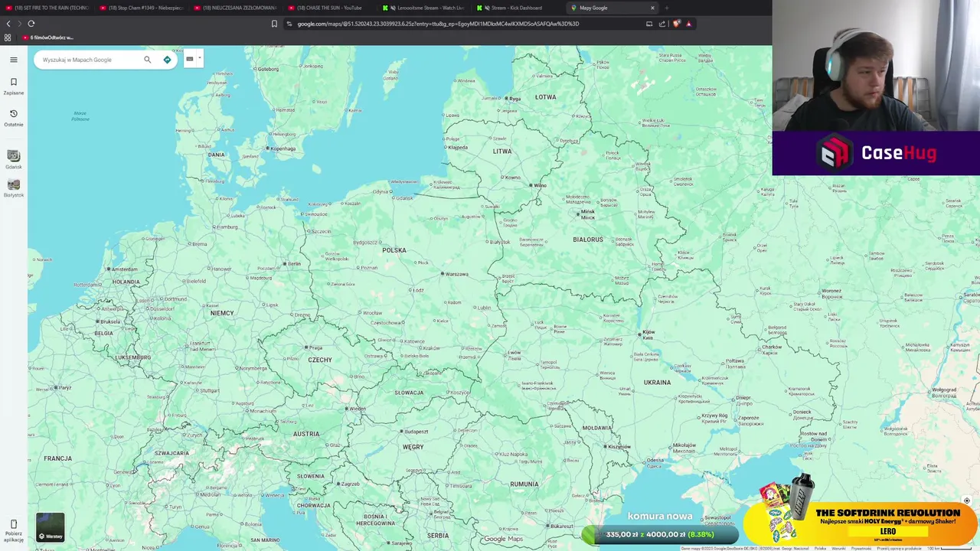Open a new browser tab with plus

coord(667,8)
